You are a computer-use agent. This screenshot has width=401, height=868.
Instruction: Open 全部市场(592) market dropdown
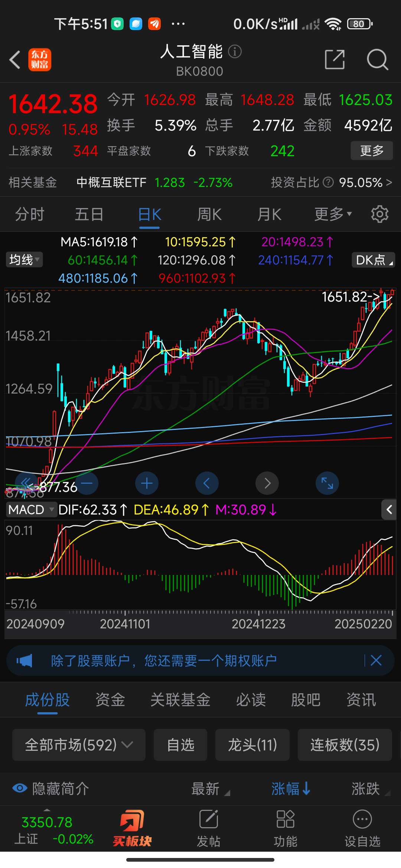coord(79,745)
